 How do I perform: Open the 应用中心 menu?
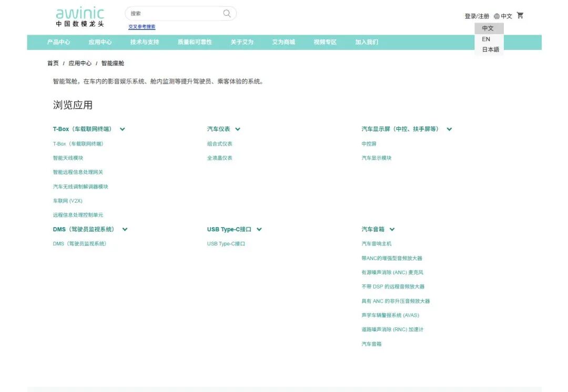click(x=100, y=42)
